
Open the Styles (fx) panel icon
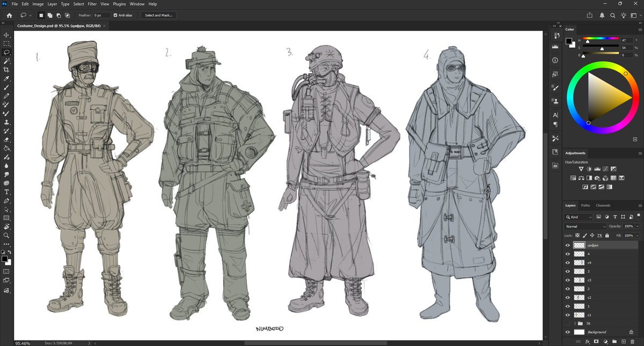tap(555, 75)
